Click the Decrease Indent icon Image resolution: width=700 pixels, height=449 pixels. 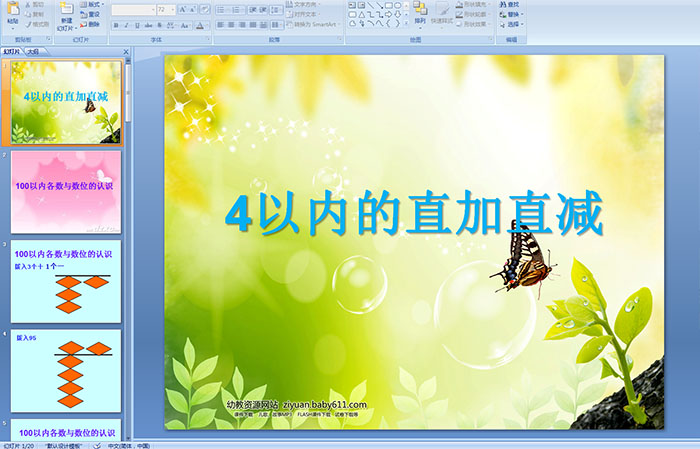tap(253, 10)
